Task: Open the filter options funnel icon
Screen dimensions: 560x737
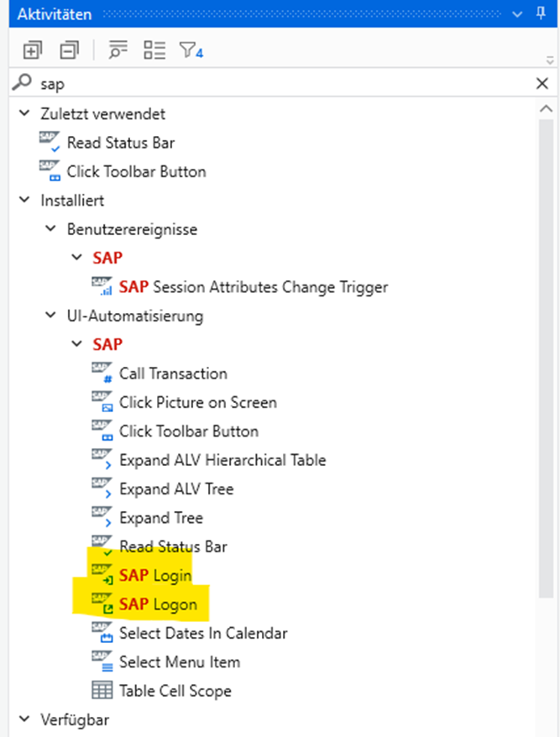Action: (x=190, y=50)
